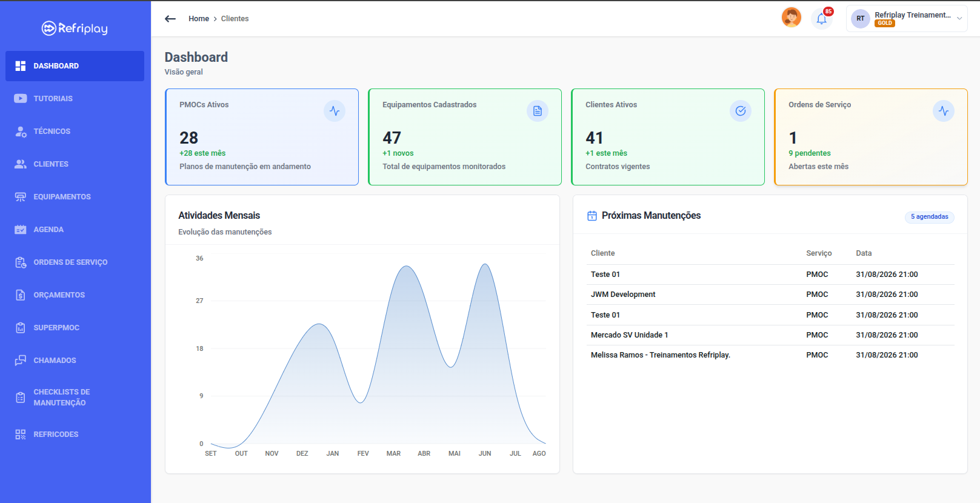This screenshot has width=980, height=503.
Task: Open the Dashboard grid icon
Action: coord(21,65)
